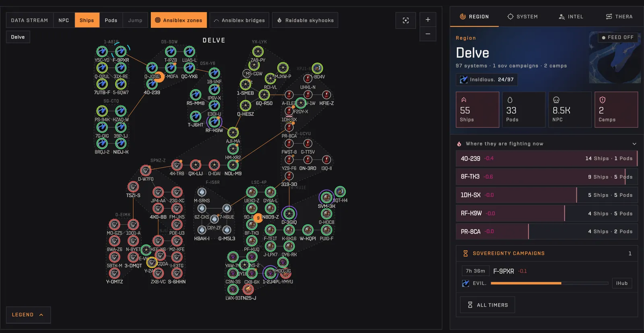Viewport: 644px width, 333px height.
Task: Toggle the Ansiblex bridges overlay
Action: (x=239, y=20)
